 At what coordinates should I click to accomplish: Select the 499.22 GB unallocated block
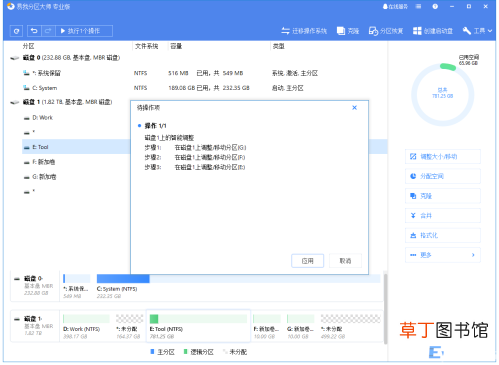coord(350,327)
